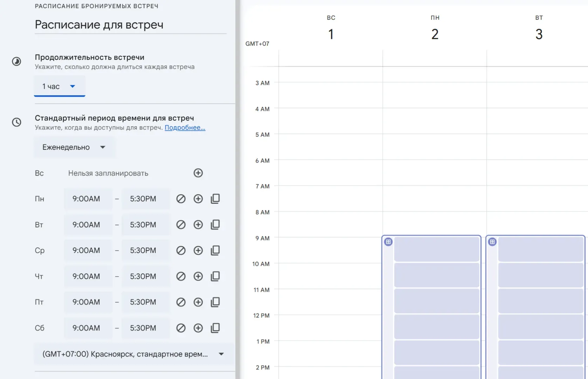Open the meeting duration dropdown showing "1 час"
Viewport: 588px width, 379px height.
59,86
